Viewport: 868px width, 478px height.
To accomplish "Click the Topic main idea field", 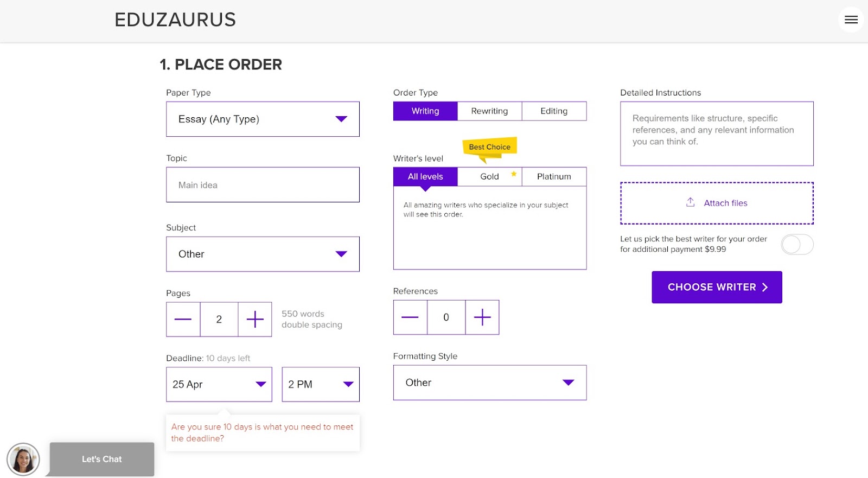I will tap(263, 185).
